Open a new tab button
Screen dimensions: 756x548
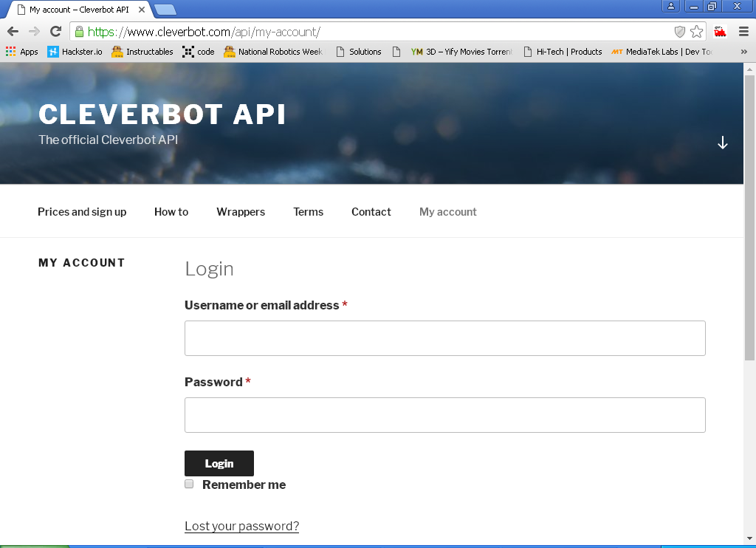click(165, 10)
